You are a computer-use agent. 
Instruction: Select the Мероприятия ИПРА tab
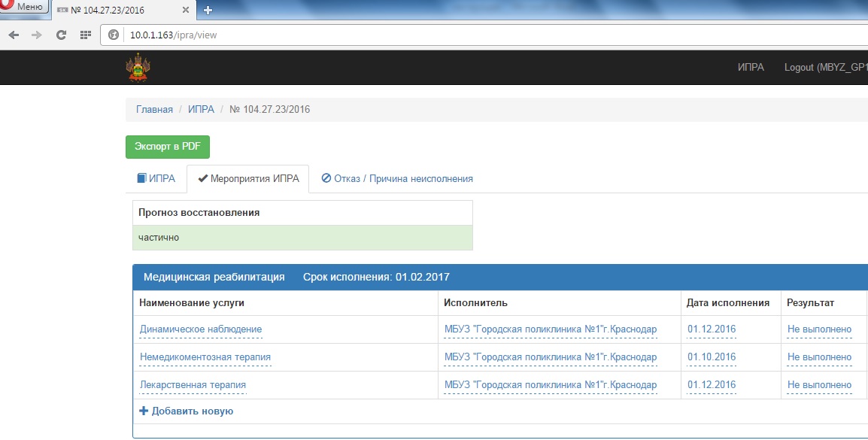click(x=247, y=179)
